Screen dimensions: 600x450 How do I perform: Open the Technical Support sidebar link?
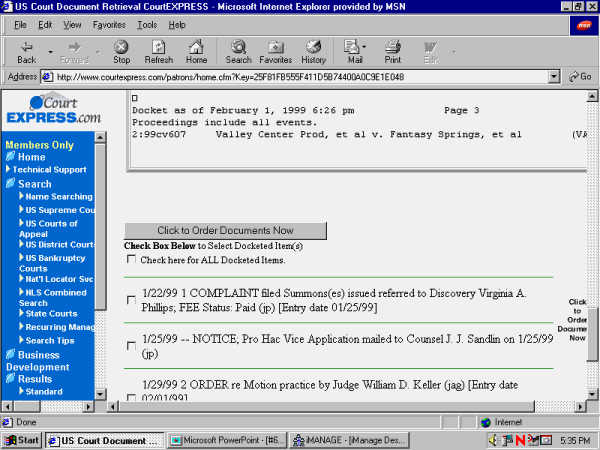[49, 170]
